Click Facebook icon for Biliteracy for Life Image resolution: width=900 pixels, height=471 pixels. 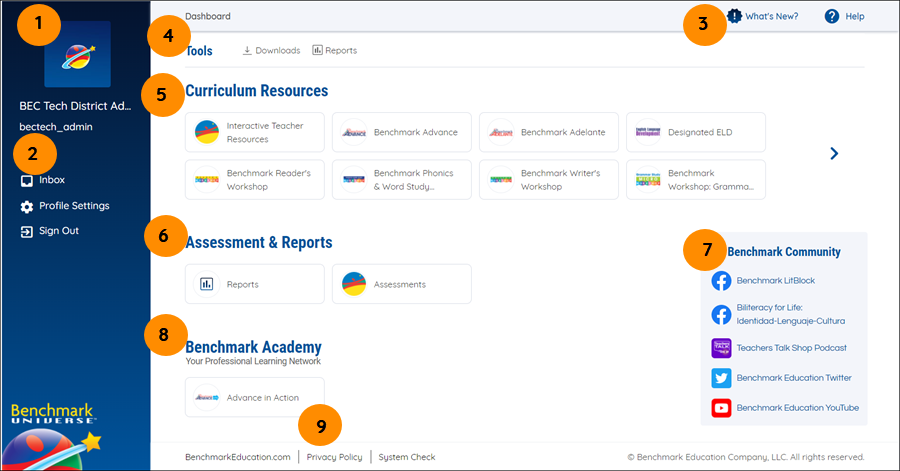pos(721,314)
